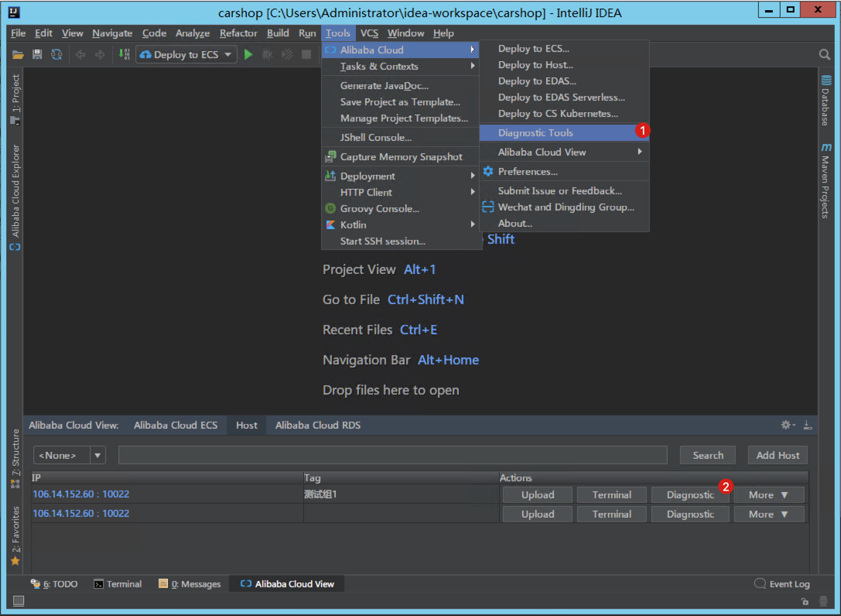Image resolution: width=841 pixels, height=616 pixels.
Task: Click the Open folder toolbar icon
Action: click(18, 54)
